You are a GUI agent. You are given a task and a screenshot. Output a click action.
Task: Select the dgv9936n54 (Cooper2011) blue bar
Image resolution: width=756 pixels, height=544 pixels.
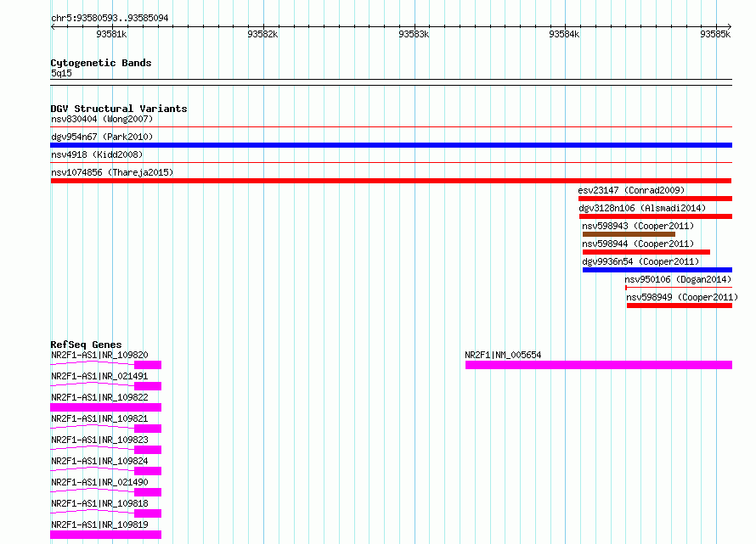pyautogui.click(x=657, y=270)
